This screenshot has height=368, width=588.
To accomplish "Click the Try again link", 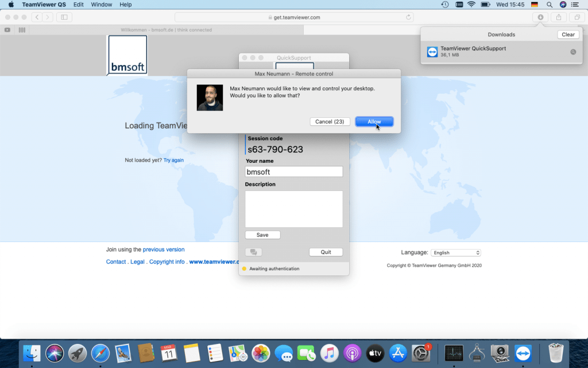I will [x=173, y=160].
